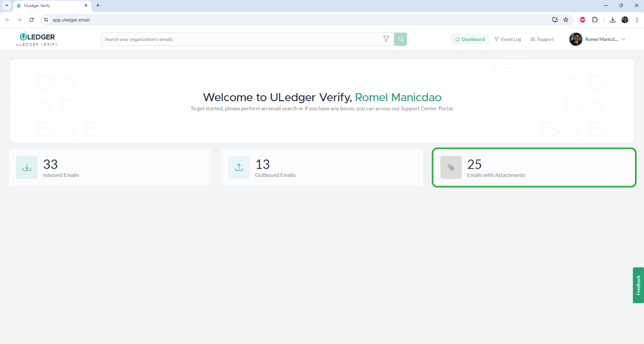This screenshot has height=344, width=644.
Task: Click the attachments paperclip icon
Action: pyautogui.click(x=451, y=167)
